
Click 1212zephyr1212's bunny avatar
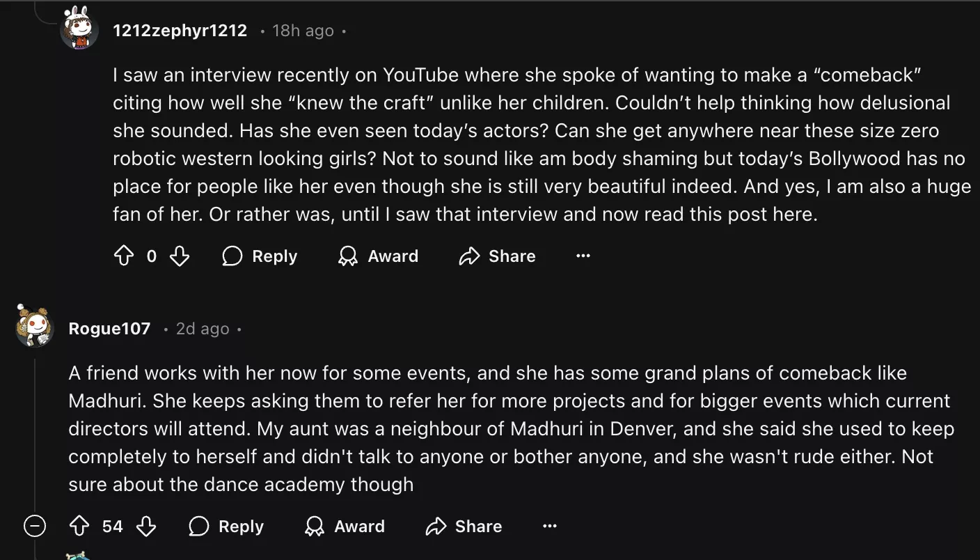79,28
